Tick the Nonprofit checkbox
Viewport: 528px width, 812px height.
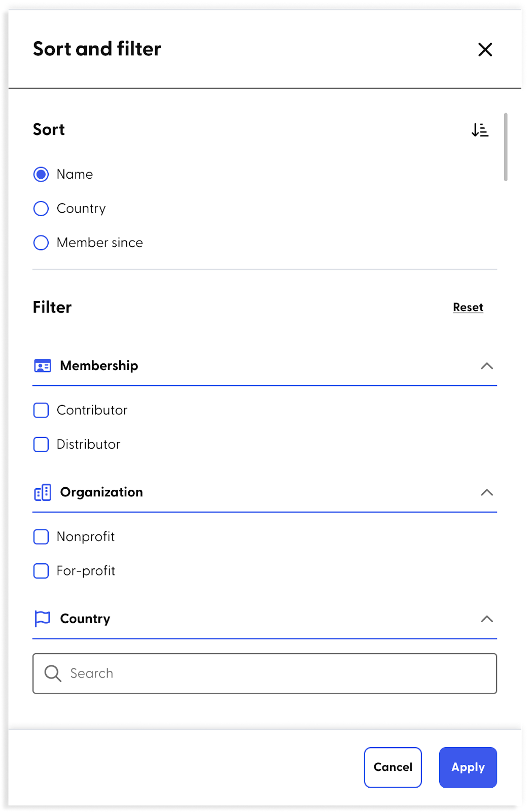(41, 537)
